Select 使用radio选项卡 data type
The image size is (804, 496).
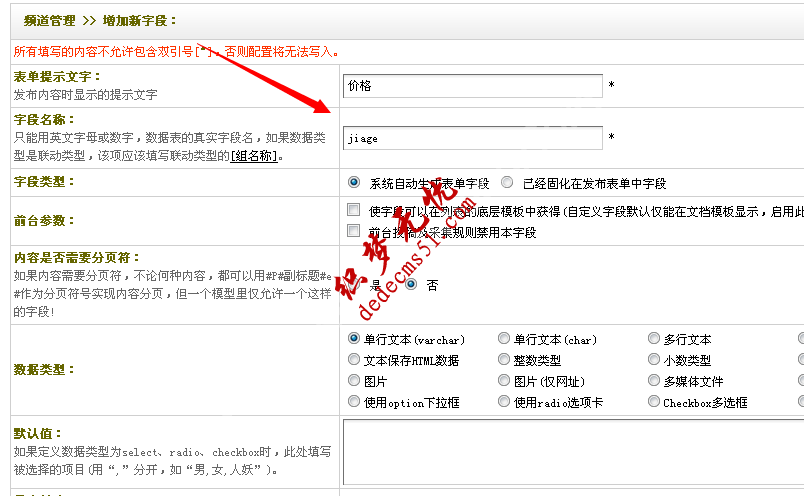tap(504, 402)
